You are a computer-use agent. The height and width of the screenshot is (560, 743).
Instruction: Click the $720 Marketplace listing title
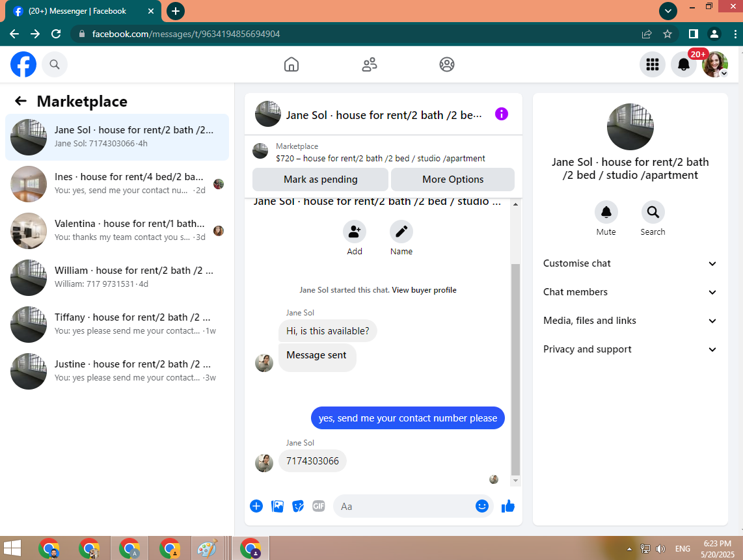pos(381,158)
